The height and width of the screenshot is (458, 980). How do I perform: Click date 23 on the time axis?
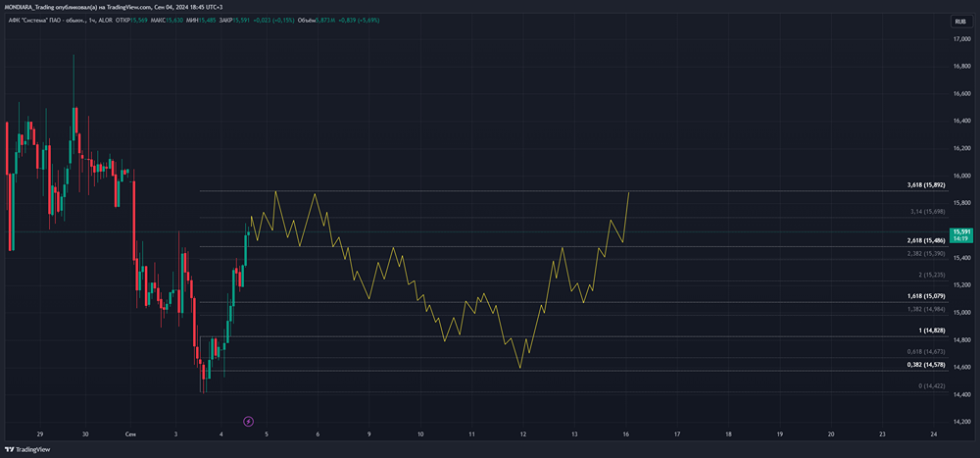pos(882,434)
